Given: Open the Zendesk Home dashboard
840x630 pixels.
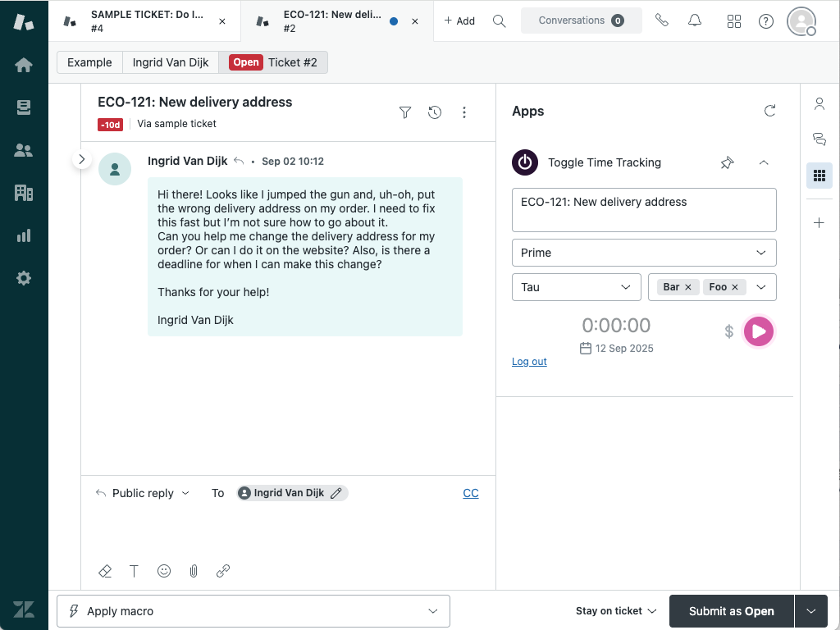Looking at the screenshot, I should tap(23, 64).
